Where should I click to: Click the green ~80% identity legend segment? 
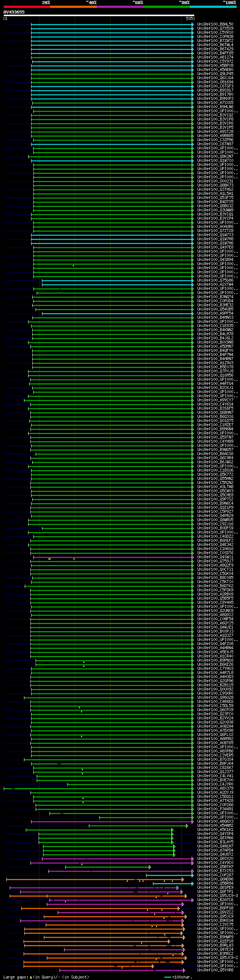pos(167,6)
